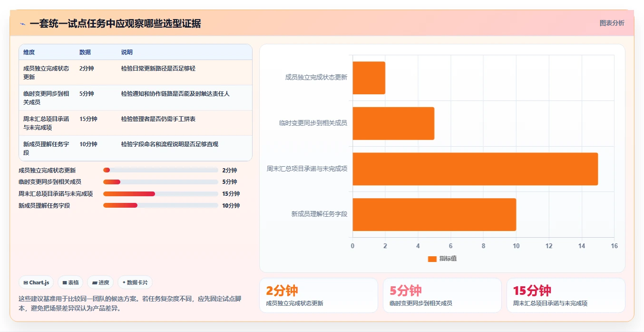Open the 15分钟 data card
Screen dimensions: 644x332
566,295
